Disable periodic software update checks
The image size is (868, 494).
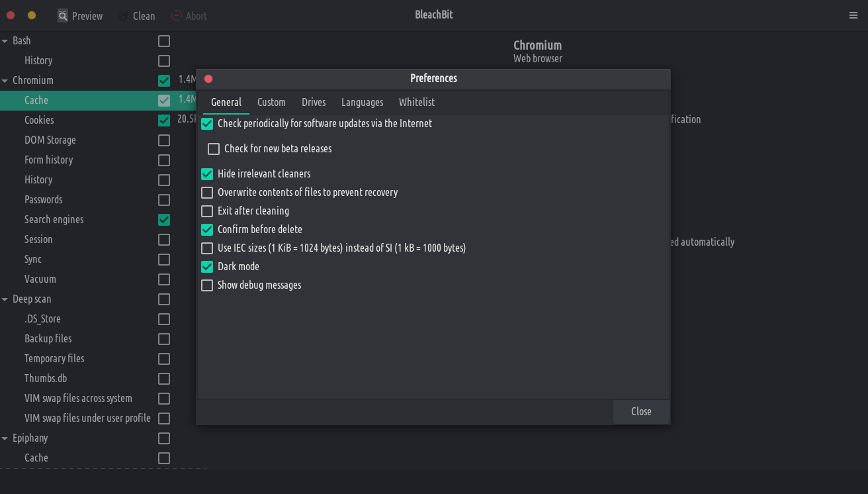point(207,124)
